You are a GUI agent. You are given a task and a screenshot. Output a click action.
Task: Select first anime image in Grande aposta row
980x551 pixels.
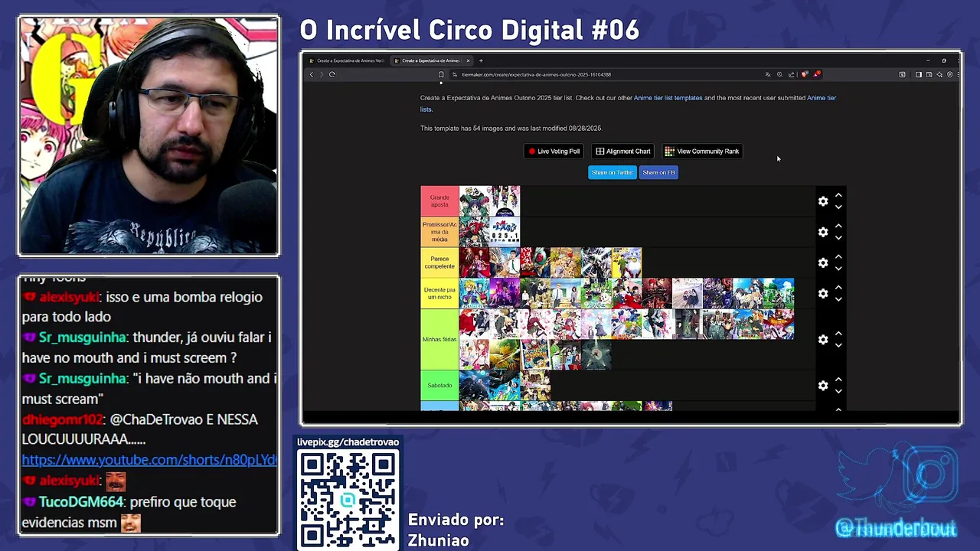coord(474,201)
